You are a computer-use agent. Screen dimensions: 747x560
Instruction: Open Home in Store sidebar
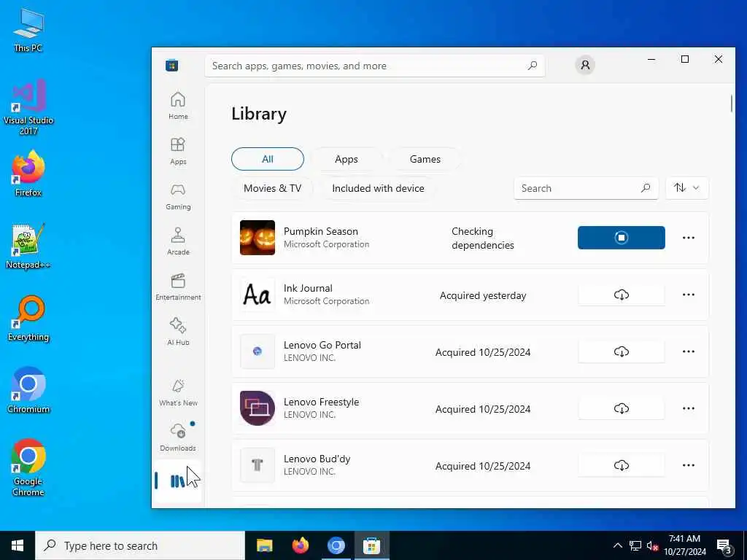[x=178, y=106]
